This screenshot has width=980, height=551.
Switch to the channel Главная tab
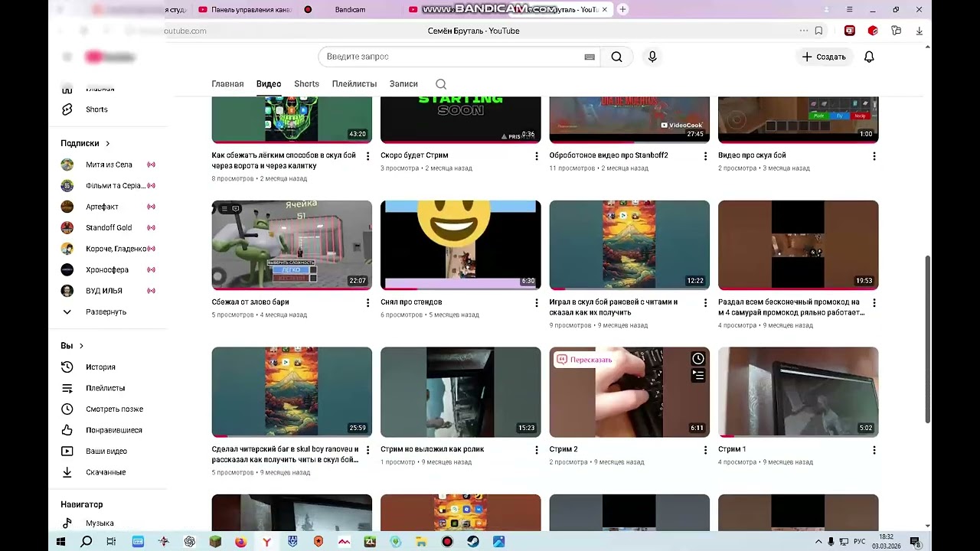coord(227,84)
